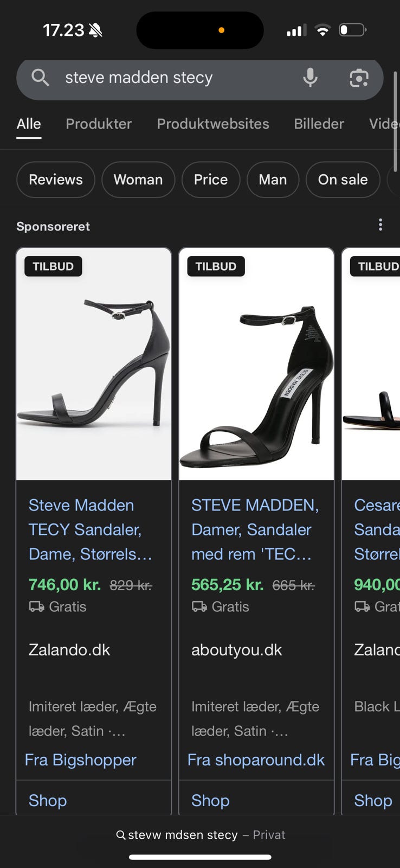Start voice search with microphone icon
This screenshot has height=868, width=400.
(310, 78)
